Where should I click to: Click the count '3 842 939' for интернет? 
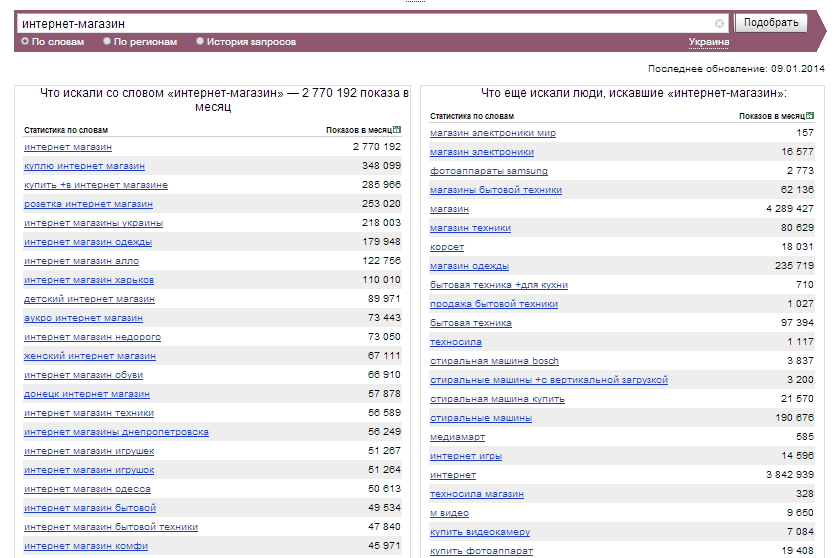coord(789,475)
